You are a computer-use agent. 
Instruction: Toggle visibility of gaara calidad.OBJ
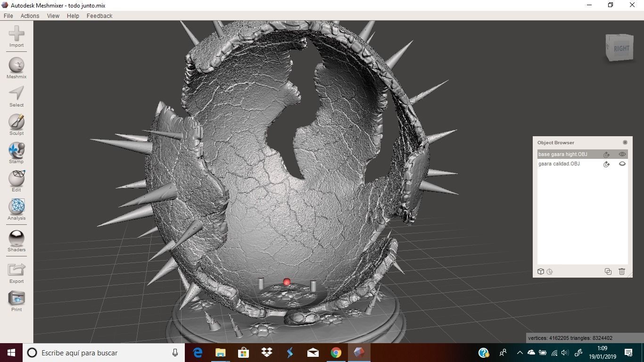(x=622, y=164)
